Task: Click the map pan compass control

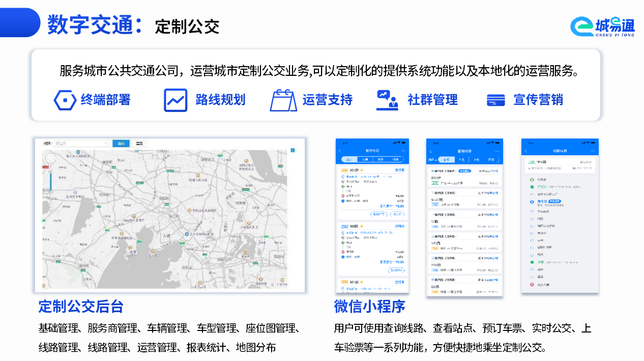Action: (50, 158)
